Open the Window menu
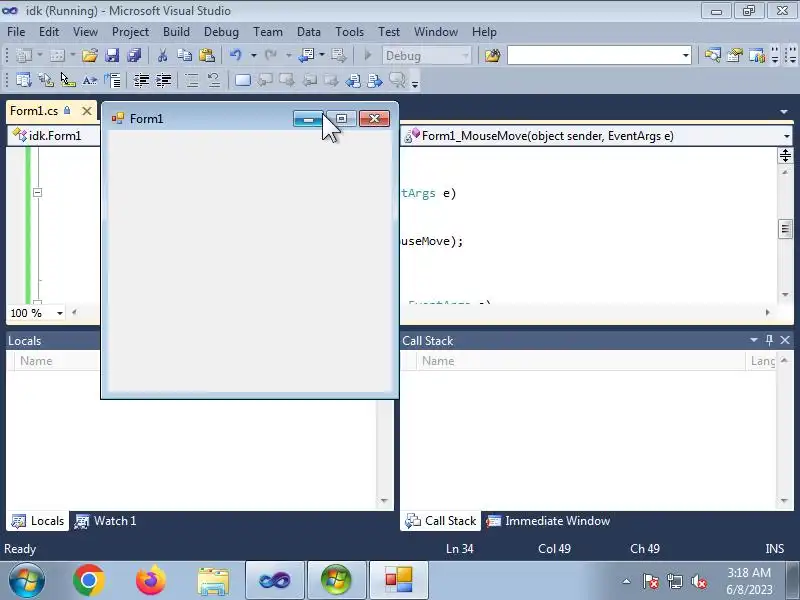 pos(436,32)
